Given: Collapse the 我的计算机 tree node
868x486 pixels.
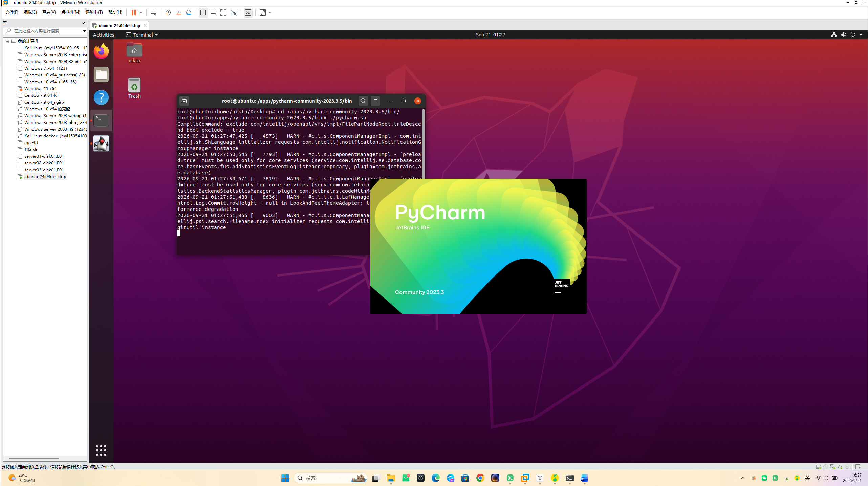Looking at the screenshot, I should coord(7,41).
